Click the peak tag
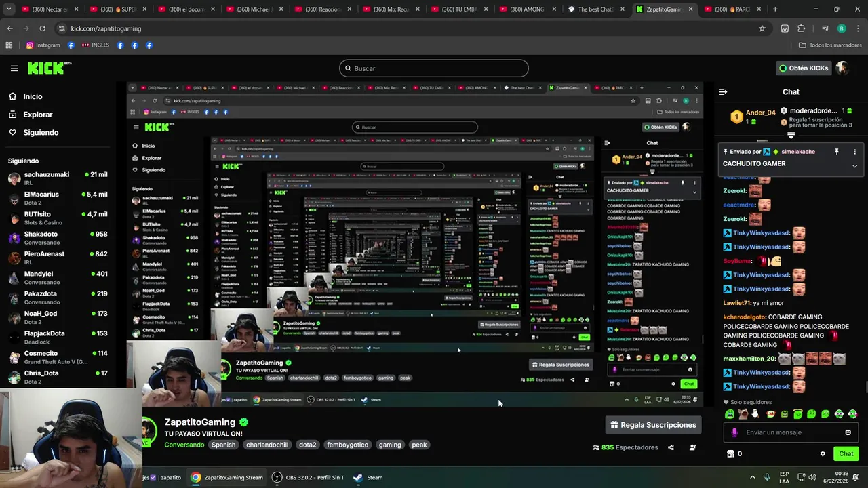The image size is (868, 488). coord(419,445)
